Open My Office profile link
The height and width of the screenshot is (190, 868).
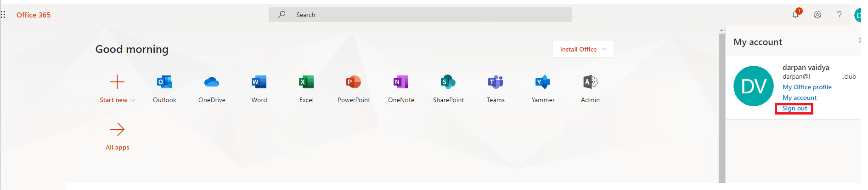tap(807, 87)
